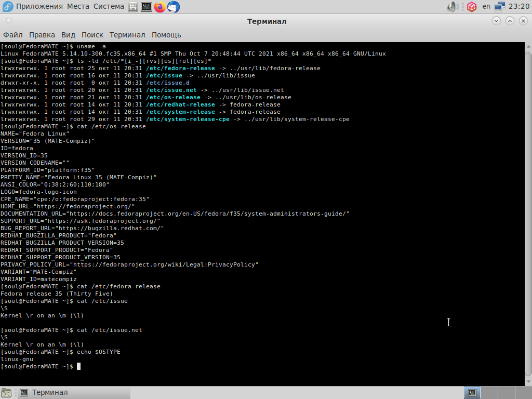
Task: Launch the terminal icon in top panel
Action: (x=146, y=7)
